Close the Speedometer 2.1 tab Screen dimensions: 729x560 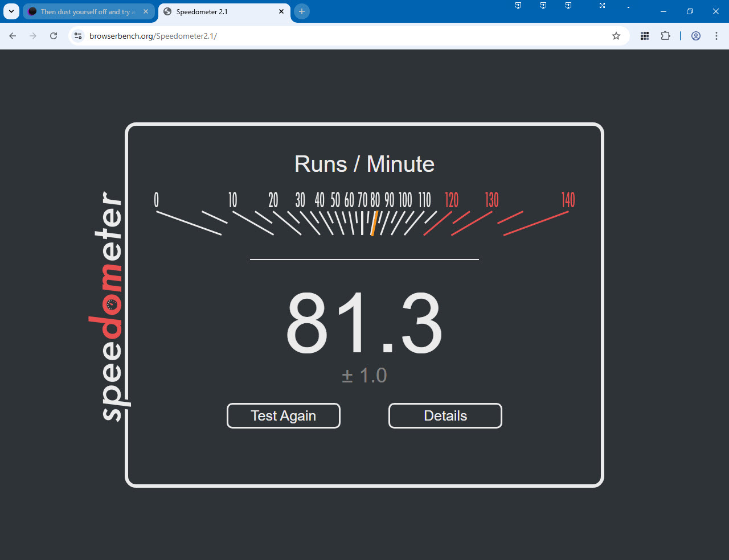click(x=281, y=11)
